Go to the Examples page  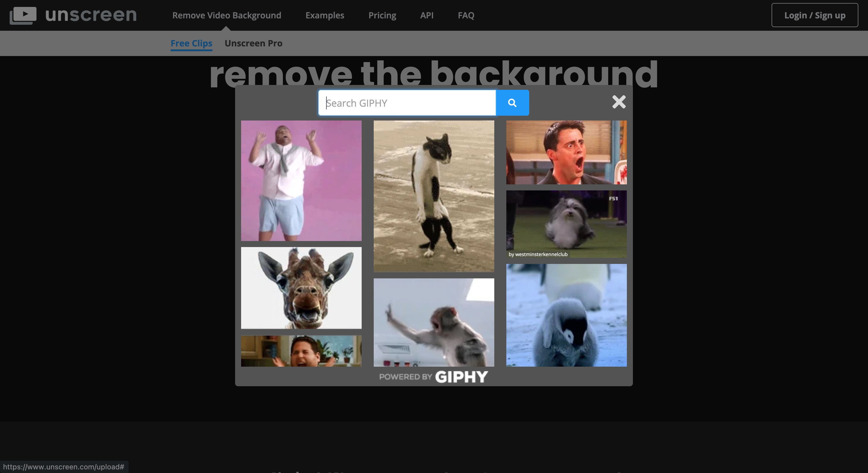point(325,15)
